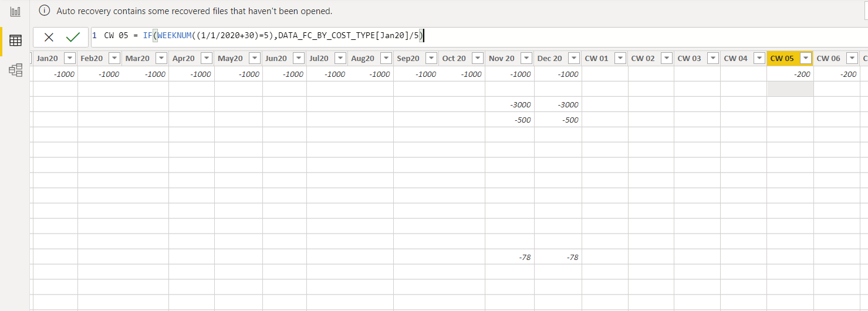Screen dimensions: 868x311
Task: Click the -200 cell in CW 06 column
Action: coord(836,74)
